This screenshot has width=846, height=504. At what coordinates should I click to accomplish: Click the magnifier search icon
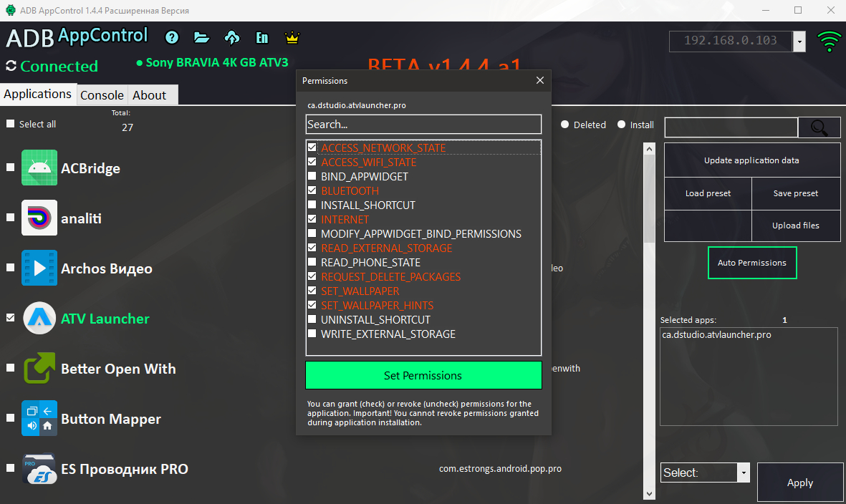point(819,127)
